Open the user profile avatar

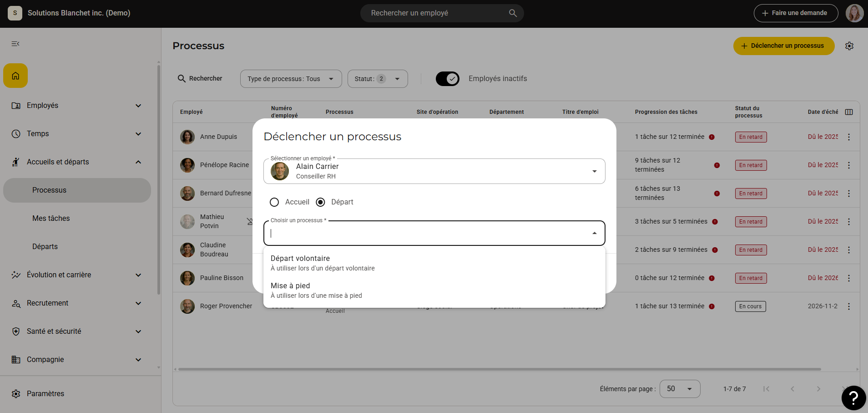[854, 13]
